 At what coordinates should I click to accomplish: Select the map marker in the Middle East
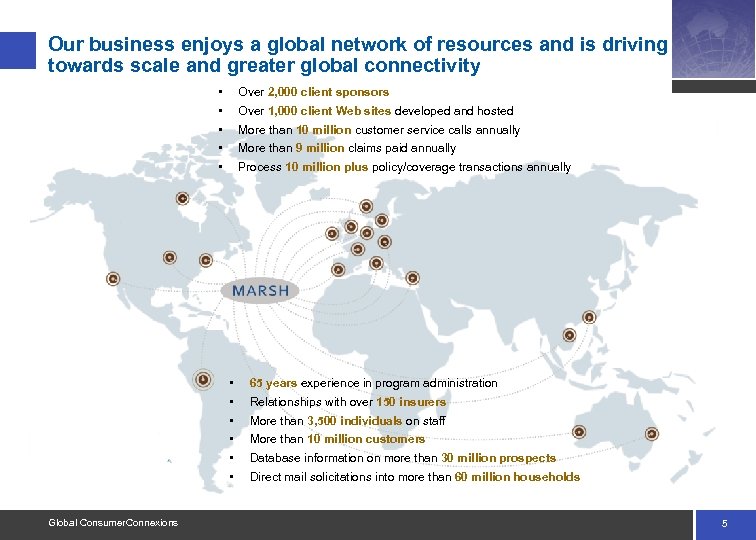pyautogui.click(x=412, y=278)
